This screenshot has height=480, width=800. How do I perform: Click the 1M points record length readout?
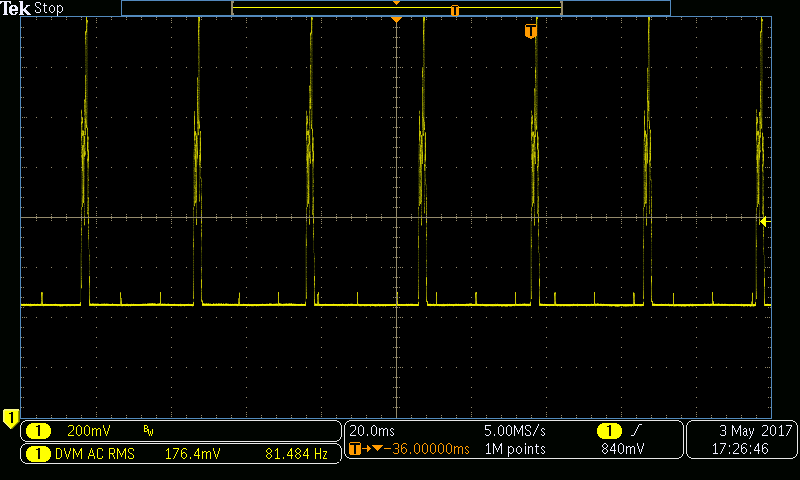[x=515, y=449]
